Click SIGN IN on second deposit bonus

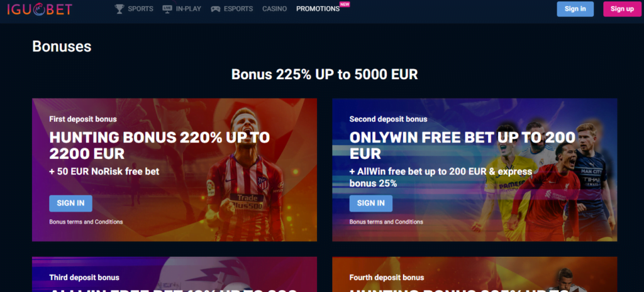point(371,203)
